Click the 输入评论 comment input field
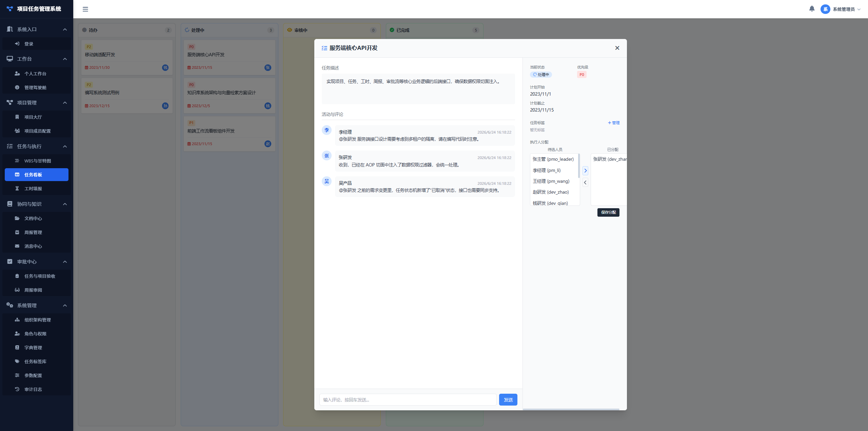Viewport: 868px width, 431px height. pyautogui.click(x=408, y=400)
